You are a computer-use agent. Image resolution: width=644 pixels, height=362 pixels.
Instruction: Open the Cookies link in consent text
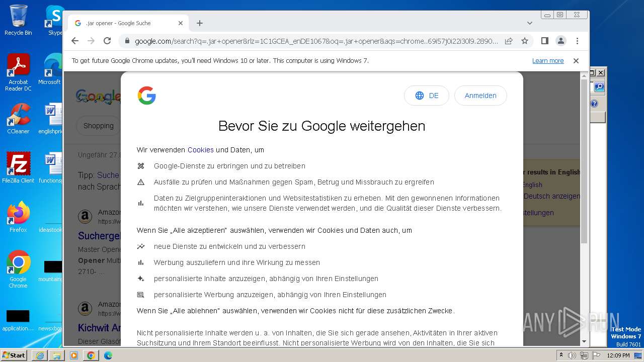(x=201, y=150)
